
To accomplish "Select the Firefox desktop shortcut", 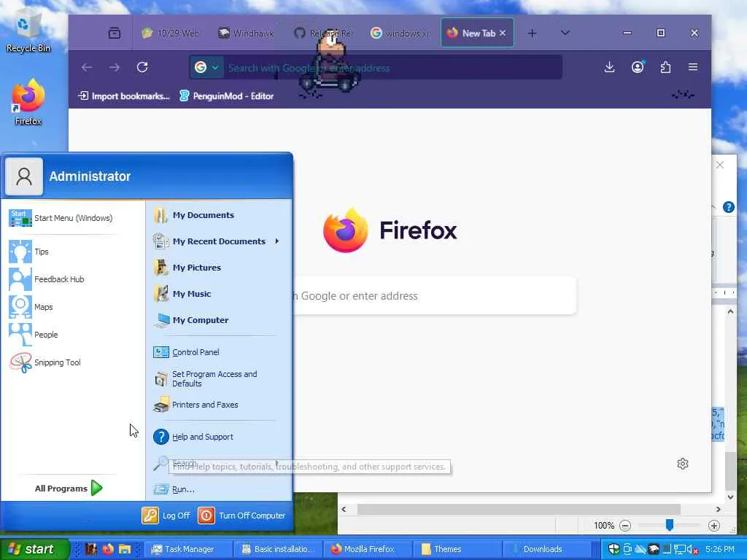I will click(x=28, y=102).
